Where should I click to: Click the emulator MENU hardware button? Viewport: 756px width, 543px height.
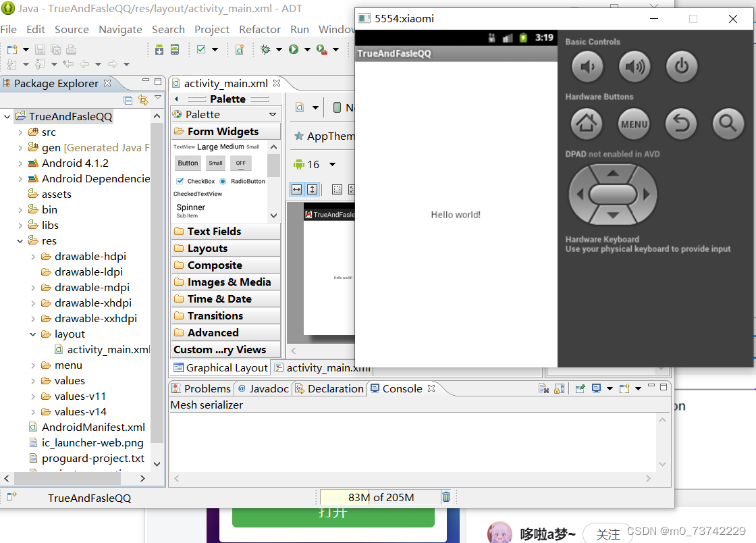click(x=634, y=124)
